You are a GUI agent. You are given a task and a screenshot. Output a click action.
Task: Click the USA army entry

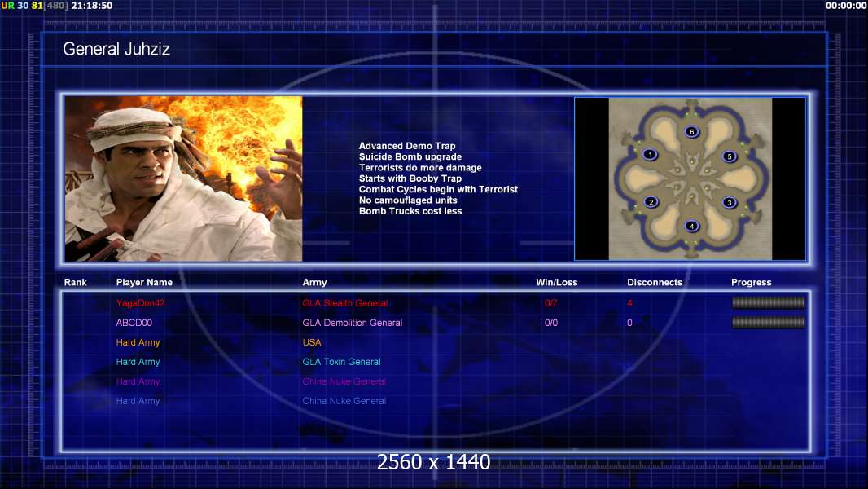(312, 342)
